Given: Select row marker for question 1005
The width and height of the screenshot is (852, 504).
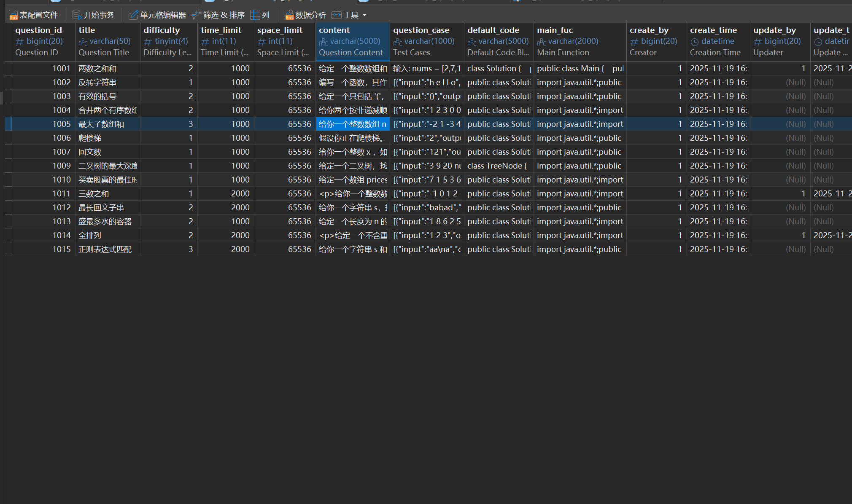Looking at the screenshot, I should [x=8, y=124].
